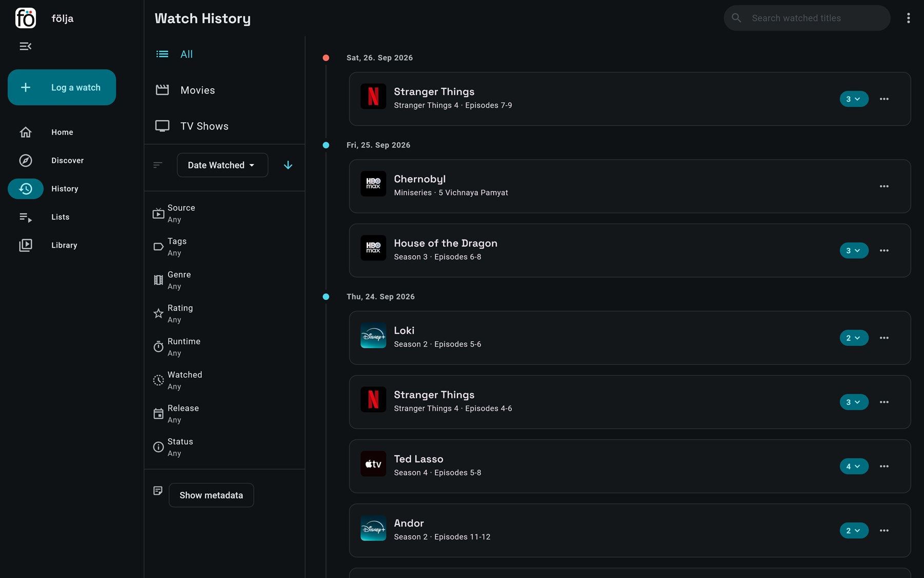
Task: Click the Thu, 24. Sep 2026 timeline dot
Action: pyautogui.click(x=325, y=296)
